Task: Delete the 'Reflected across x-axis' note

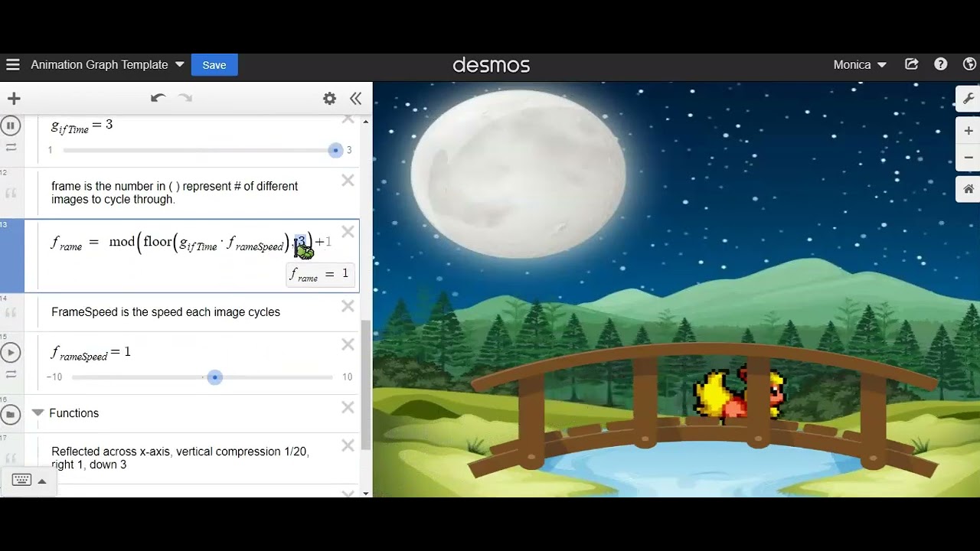Action: (348, 445)
